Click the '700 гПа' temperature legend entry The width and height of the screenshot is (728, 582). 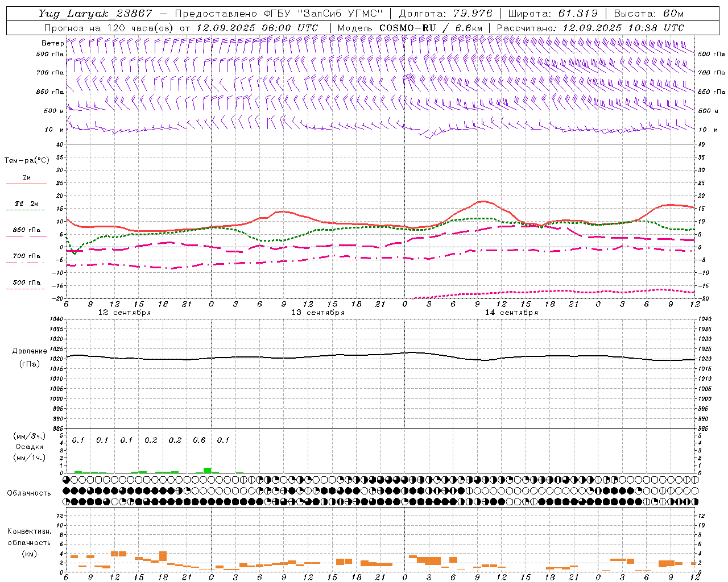coord(27,256)
